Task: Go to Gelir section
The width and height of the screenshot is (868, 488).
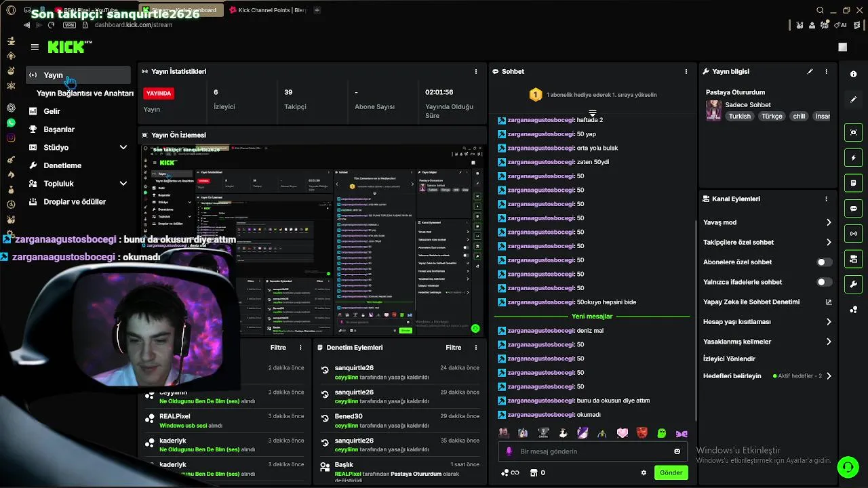Action: [x=52, y=111]
